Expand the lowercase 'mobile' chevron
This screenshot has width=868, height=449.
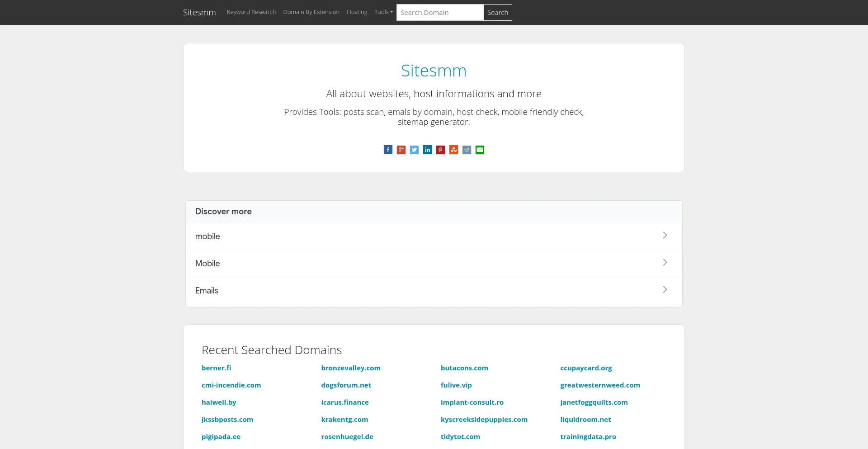click(x=665, y=235)
